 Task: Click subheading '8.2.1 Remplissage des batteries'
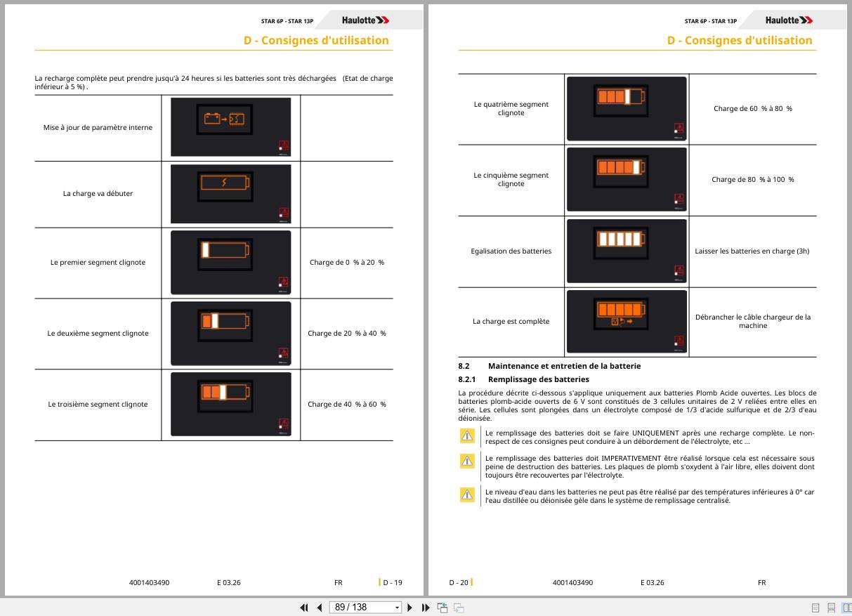[x=524, y=379]
